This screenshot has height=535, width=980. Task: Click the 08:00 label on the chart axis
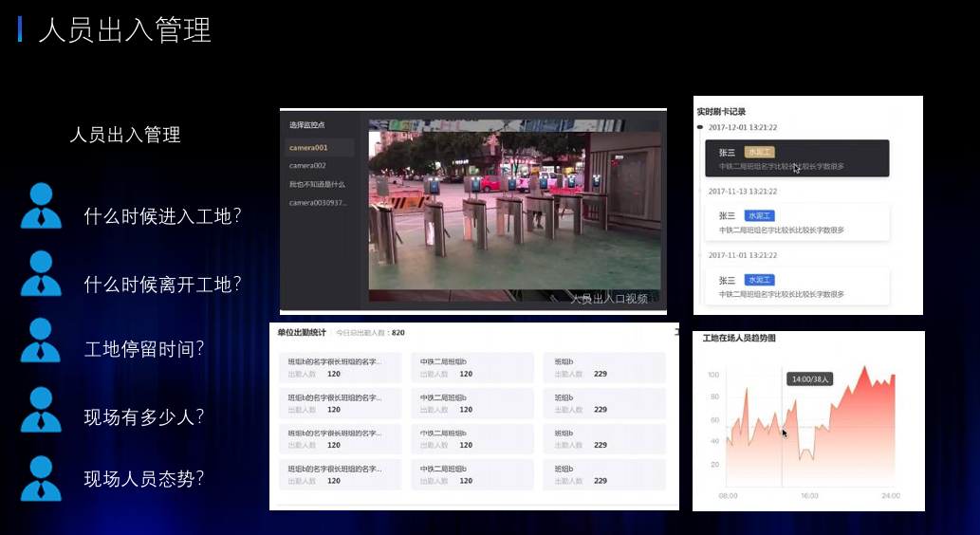coord(729,495)
